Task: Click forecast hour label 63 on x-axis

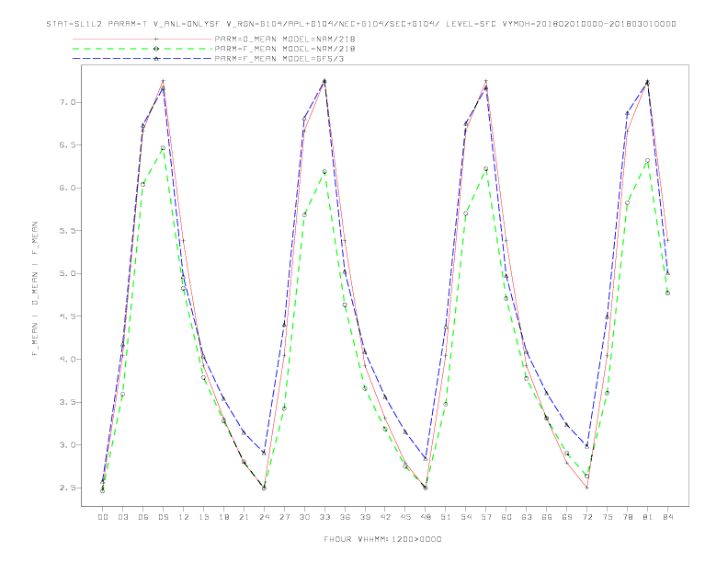Action: pos(527,517)
